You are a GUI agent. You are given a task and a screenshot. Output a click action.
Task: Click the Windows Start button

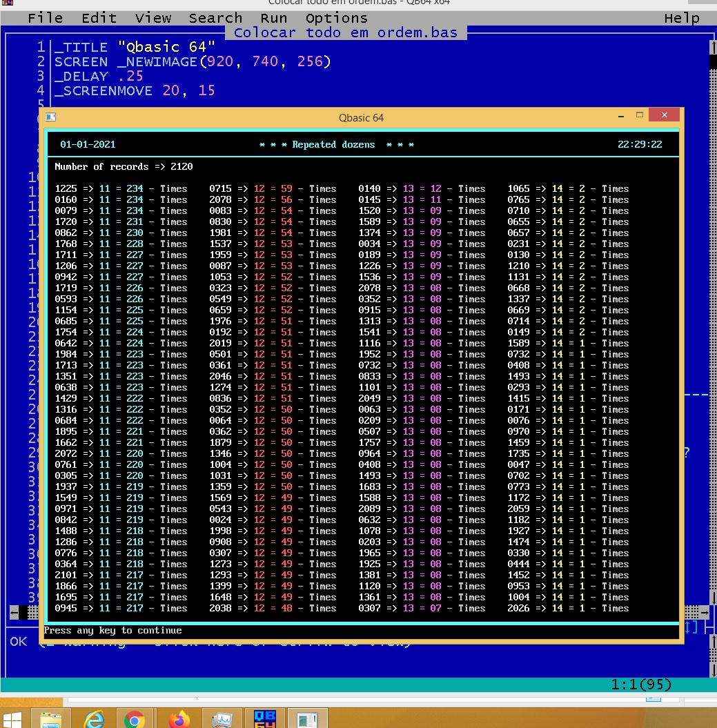12,720
